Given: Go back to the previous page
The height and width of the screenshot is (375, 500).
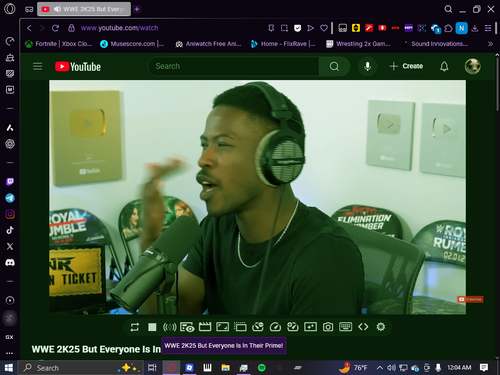Looking at the screenshot, I should [29, 28].
